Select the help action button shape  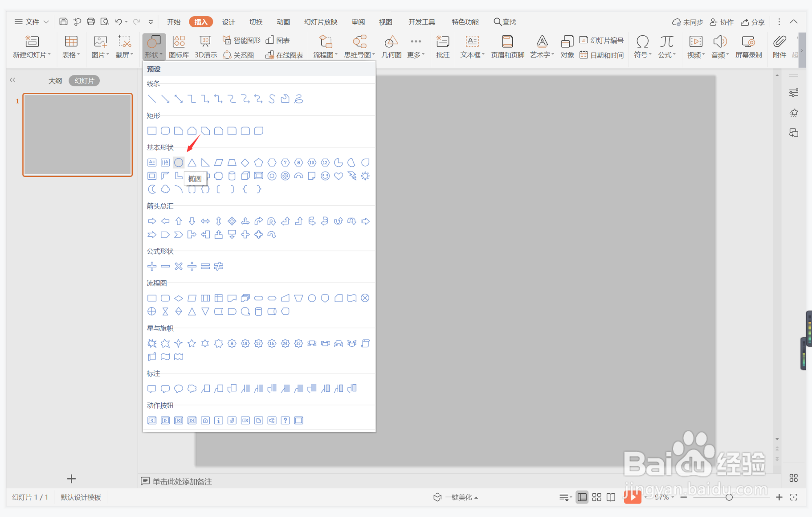click(285, 420)
